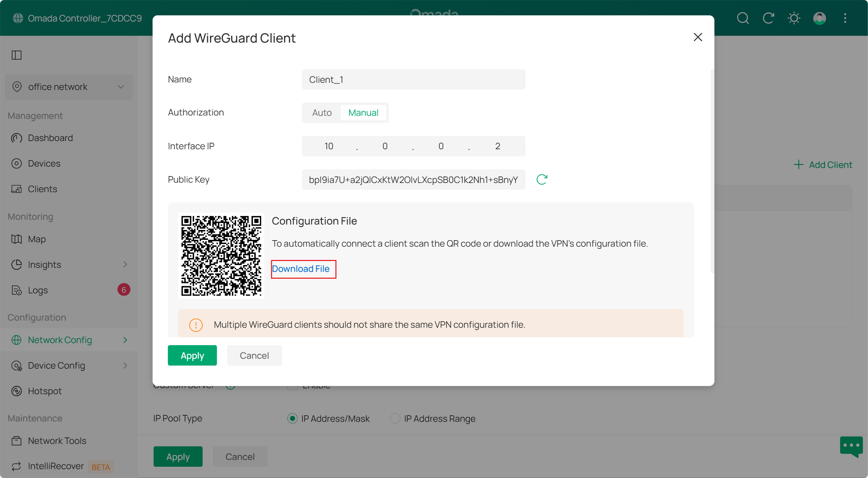Click Apply button on the background page
This screenshot has height=478, width=868.
click(178, 456)
